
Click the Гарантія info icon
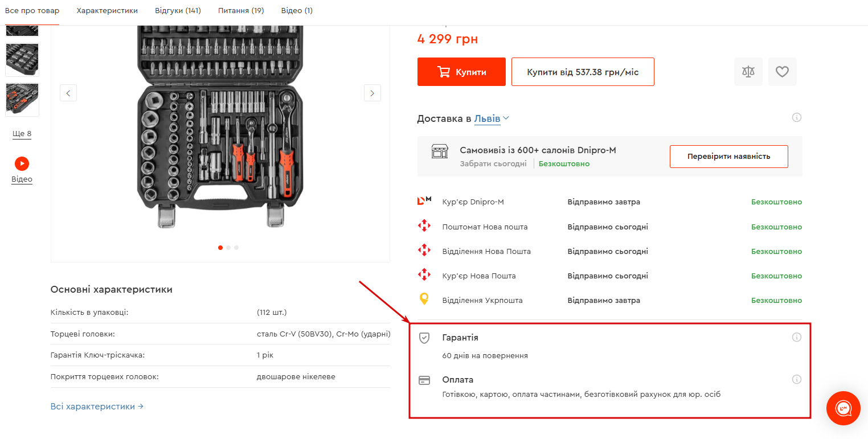[797, 337]
